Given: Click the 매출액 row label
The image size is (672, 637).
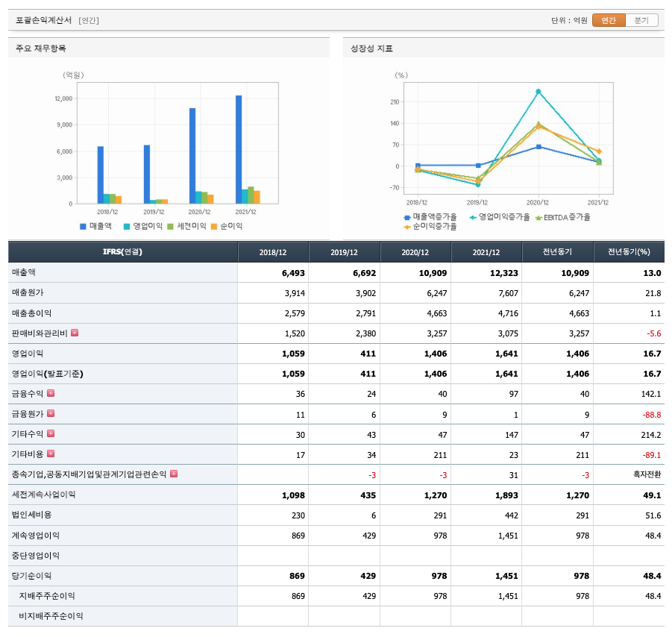Looking at the screenshot, I should pos(24,272).
